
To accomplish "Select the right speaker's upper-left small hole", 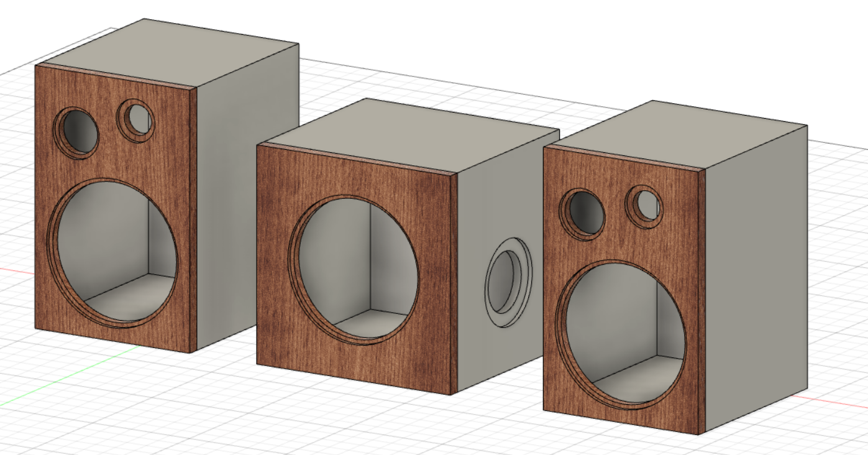I will (x=583, y=214).
